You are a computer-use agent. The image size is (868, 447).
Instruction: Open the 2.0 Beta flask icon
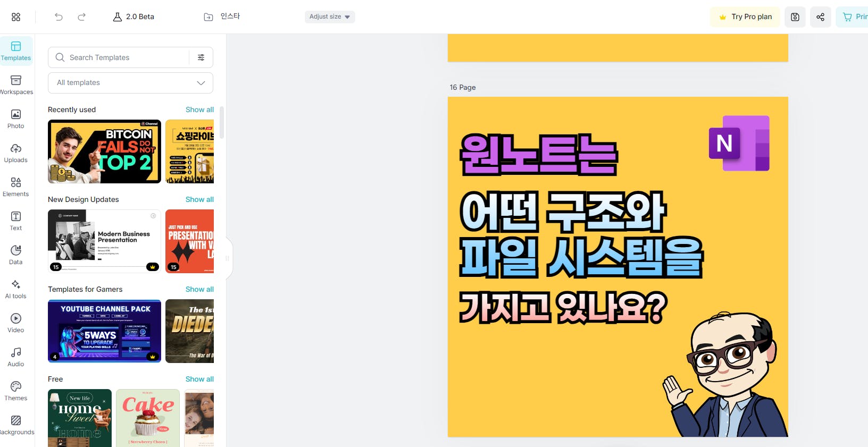118,17
